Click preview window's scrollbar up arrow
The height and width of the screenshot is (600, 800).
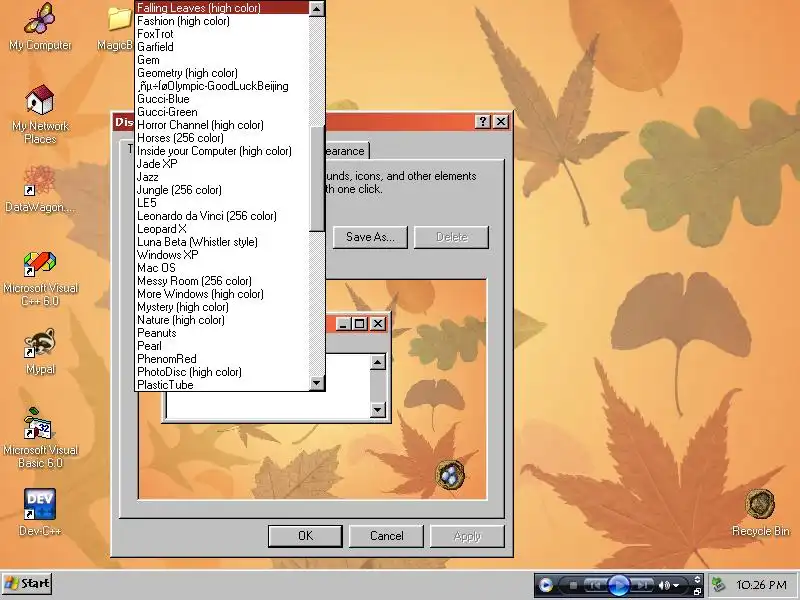pyautogui.click(x=378, y=362)
